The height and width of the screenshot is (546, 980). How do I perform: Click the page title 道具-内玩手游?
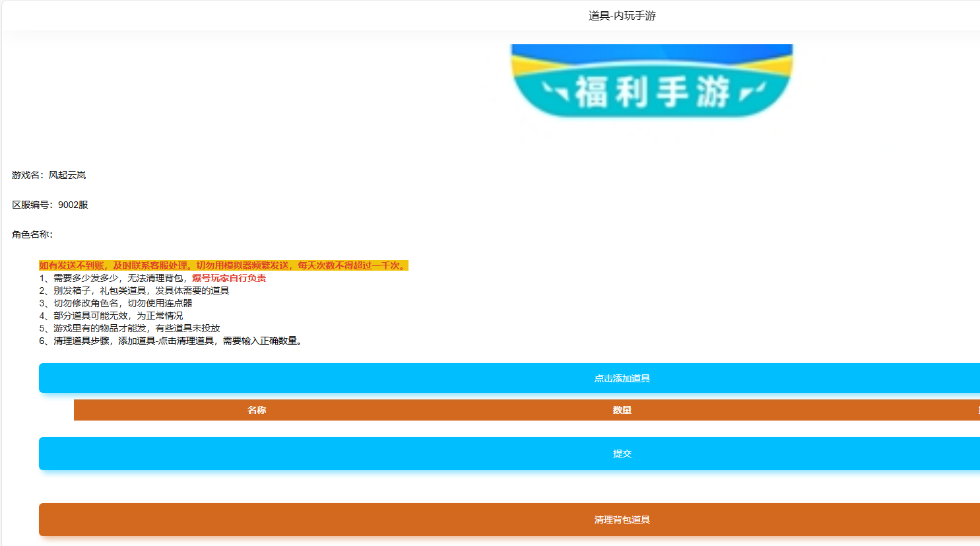[622, 16]
